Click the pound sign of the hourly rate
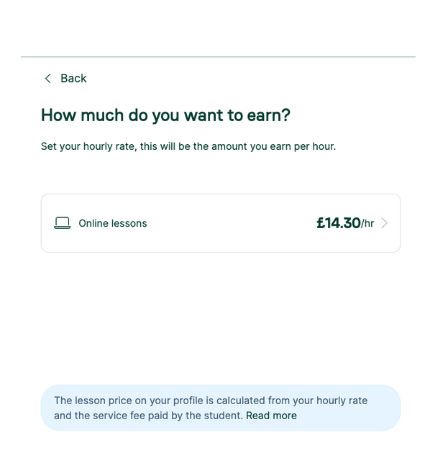 [x=321, y=223]
